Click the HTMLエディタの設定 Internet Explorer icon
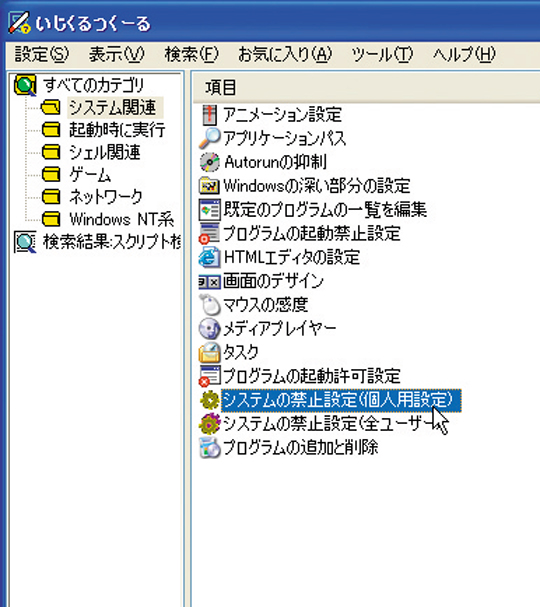 pyautogui.click(x=209, y=257)
